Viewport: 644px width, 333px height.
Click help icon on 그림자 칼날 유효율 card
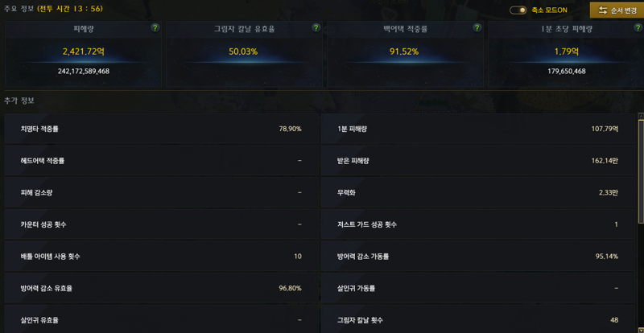[316, 28]
